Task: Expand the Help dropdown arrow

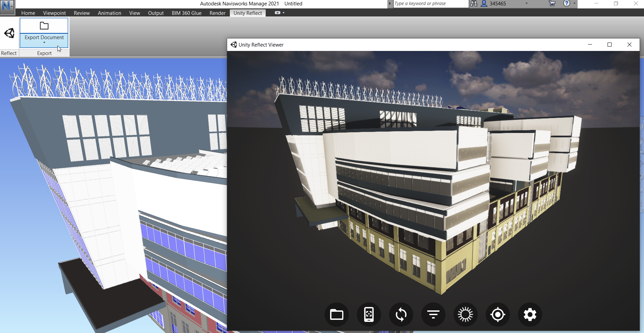Action: pos(574,4)
